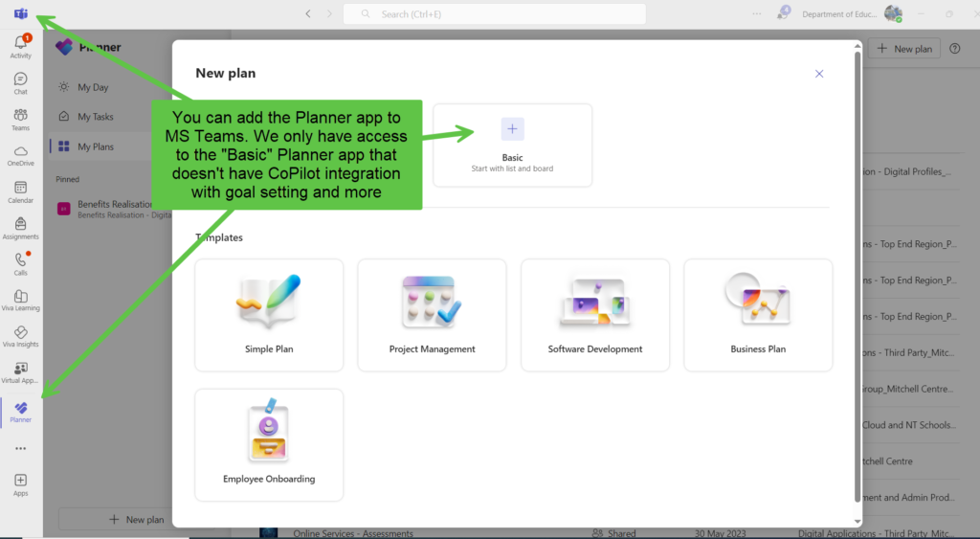Choose the Basic plan option
980x539 pixels.
pos(512,146)
